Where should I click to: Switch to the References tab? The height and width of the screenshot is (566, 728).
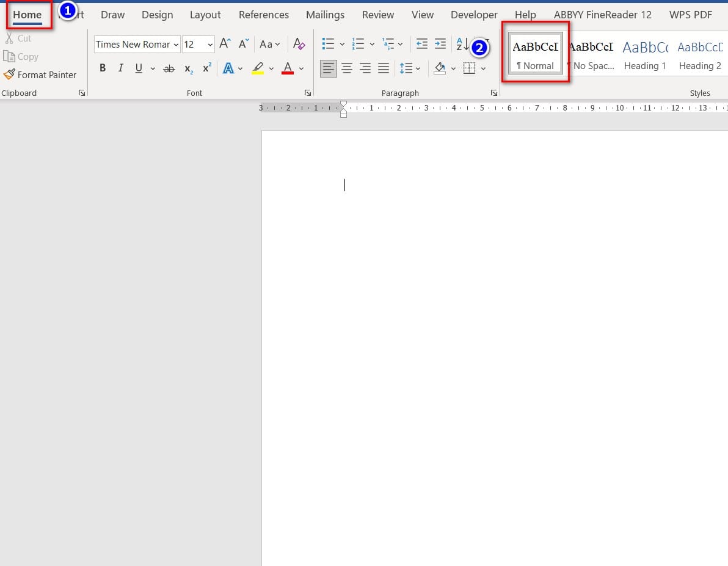point(264,15)
